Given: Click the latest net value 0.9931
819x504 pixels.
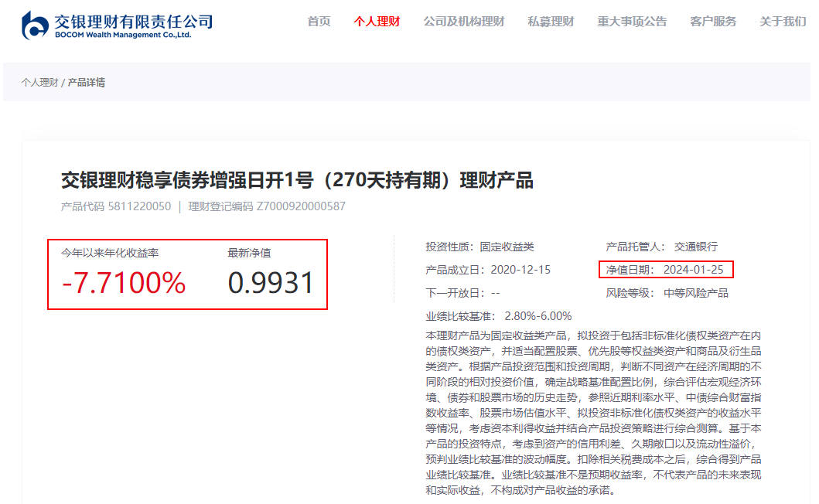Looking at the screenshot, I should tap(271, 283).
